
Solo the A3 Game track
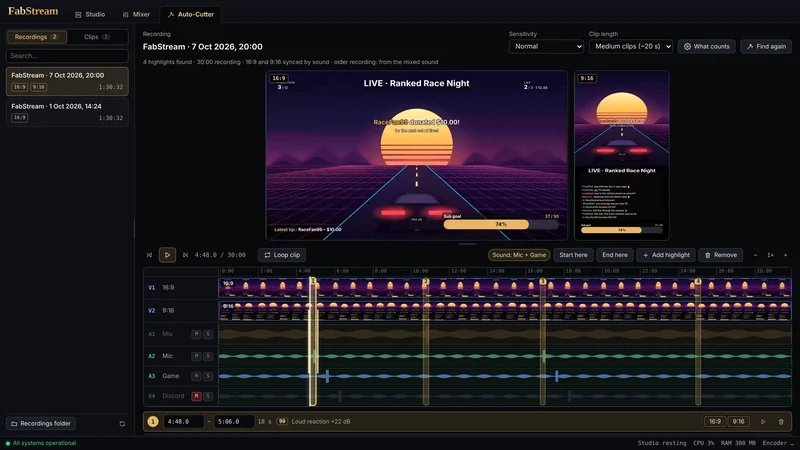click(208, 376)
